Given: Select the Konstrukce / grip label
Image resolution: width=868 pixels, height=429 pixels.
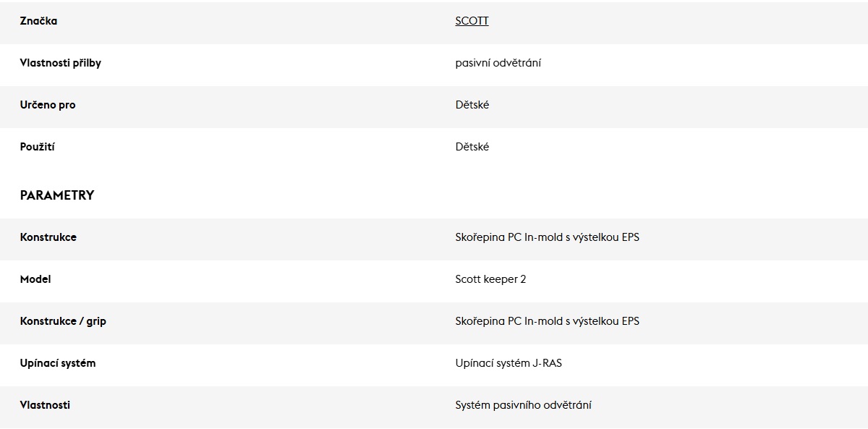Looking at the screenshot, I should 63,321.
